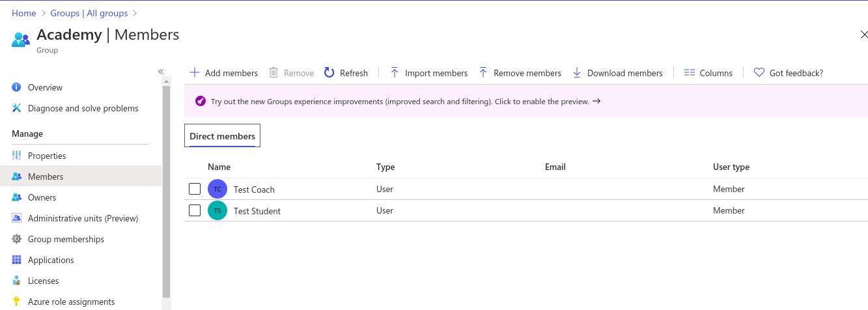
Task: Open the Direct members tab
Action: pyautogui.click(x=222, y=136)
